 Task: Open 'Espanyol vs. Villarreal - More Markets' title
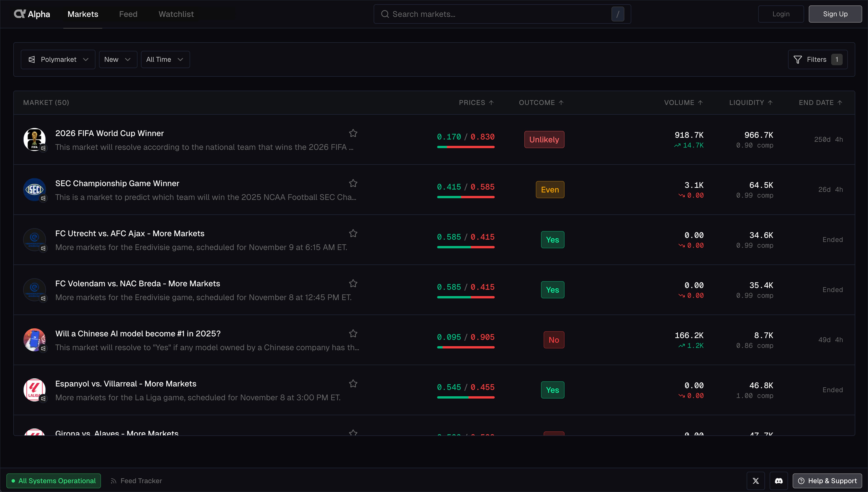[x=126, y=384]
